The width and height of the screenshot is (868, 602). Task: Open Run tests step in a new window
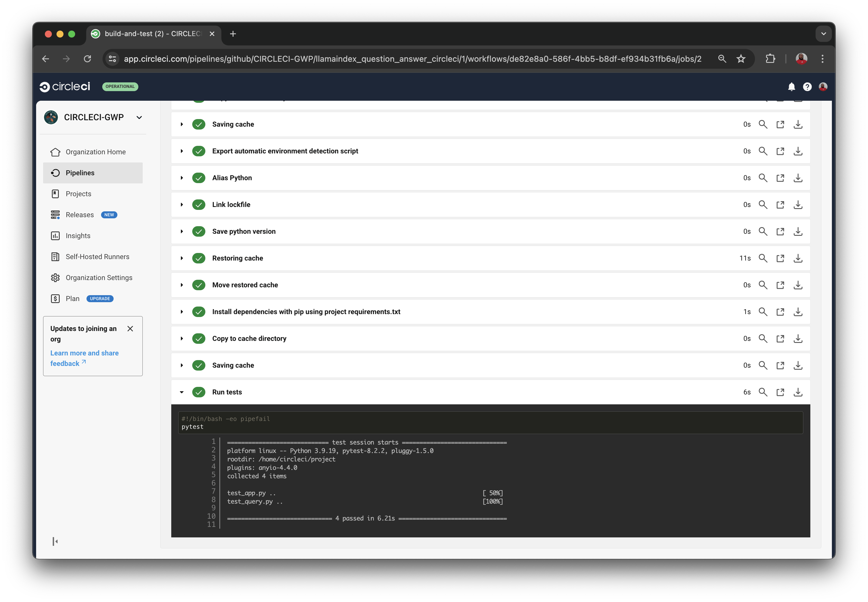(780, 392)
